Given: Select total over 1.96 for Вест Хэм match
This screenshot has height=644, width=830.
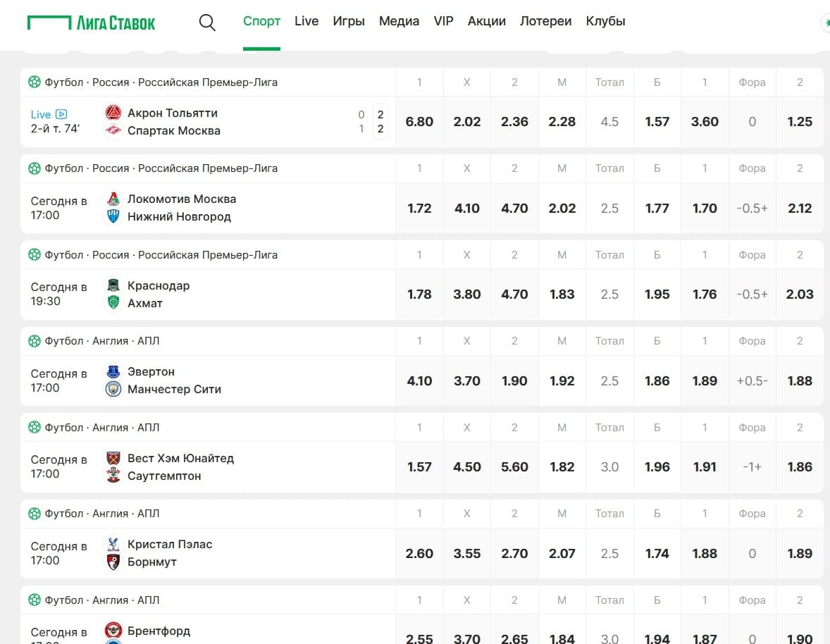Looking at the screenshot, I should (x=657, y=466).
